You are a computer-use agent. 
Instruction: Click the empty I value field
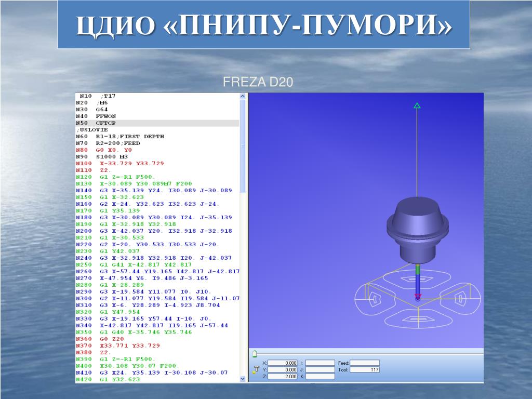pyautogui.click(x=320, y=363)
